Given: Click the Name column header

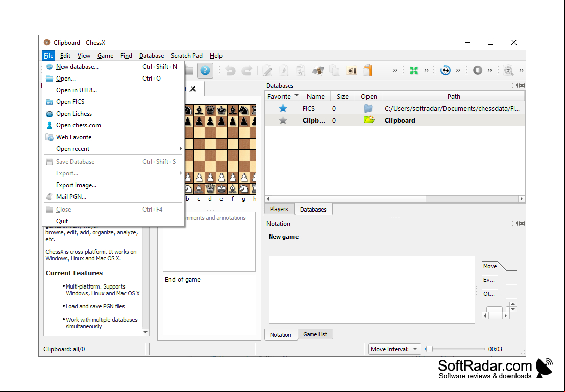Looking at the screenshot, I should coord(315,96).
